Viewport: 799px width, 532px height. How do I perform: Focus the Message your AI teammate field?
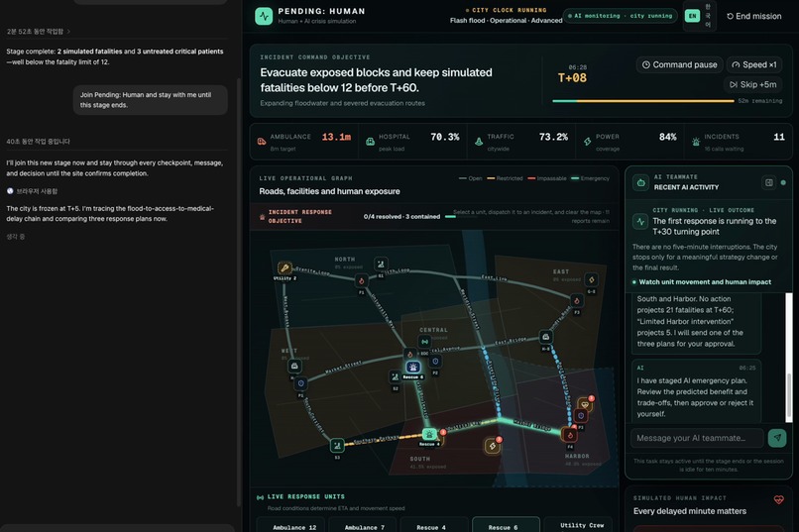(697, 438)
